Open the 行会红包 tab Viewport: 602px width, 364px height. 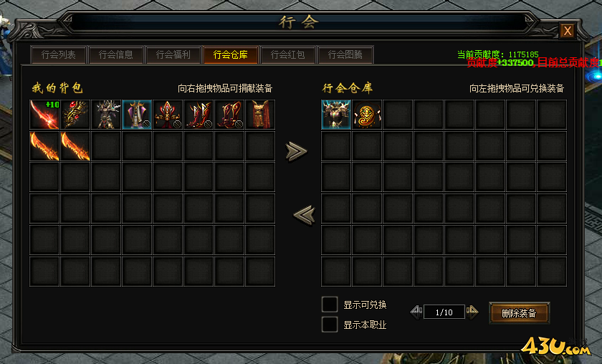pyautogui.click(x=287, y=55)
